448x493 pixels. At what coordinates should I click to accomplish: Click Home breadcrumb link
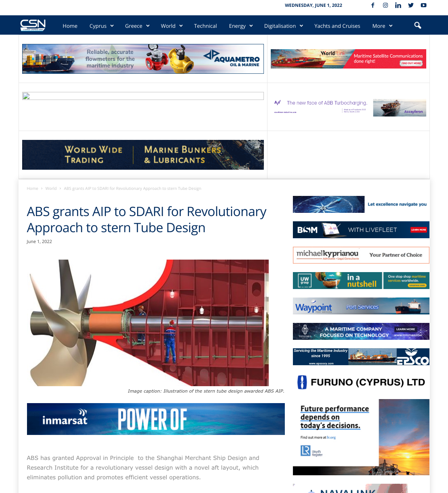[32, 188]
